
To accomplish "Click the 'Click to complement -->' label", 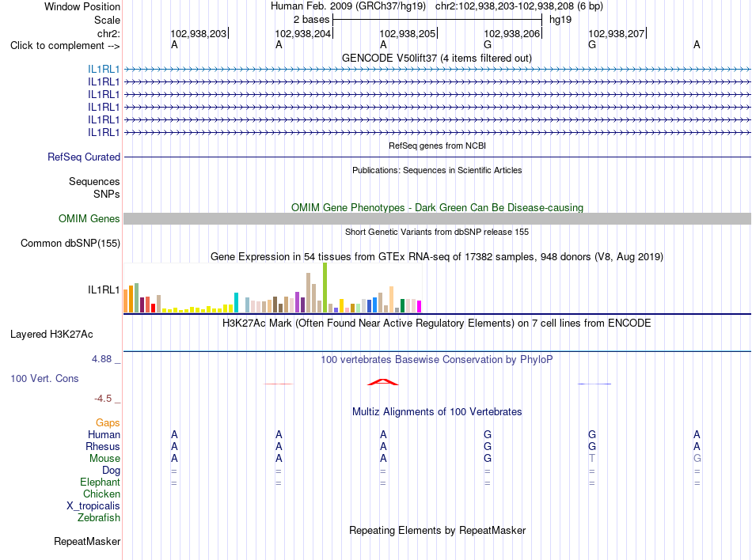I will click(65, 46).
